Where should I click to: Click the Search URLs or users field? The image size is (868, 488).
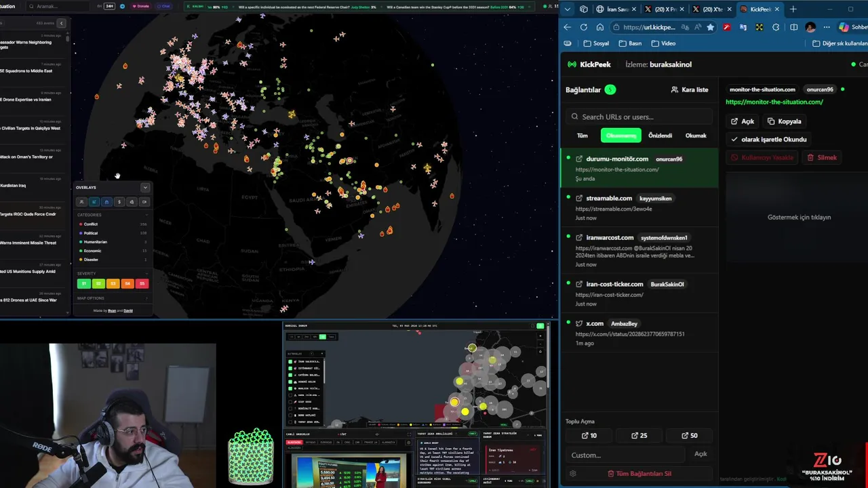tap(639, 117)
